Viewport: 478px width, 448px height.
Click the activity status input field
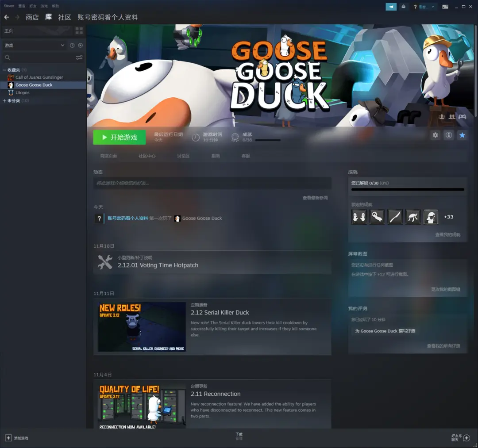coord(212,183)
